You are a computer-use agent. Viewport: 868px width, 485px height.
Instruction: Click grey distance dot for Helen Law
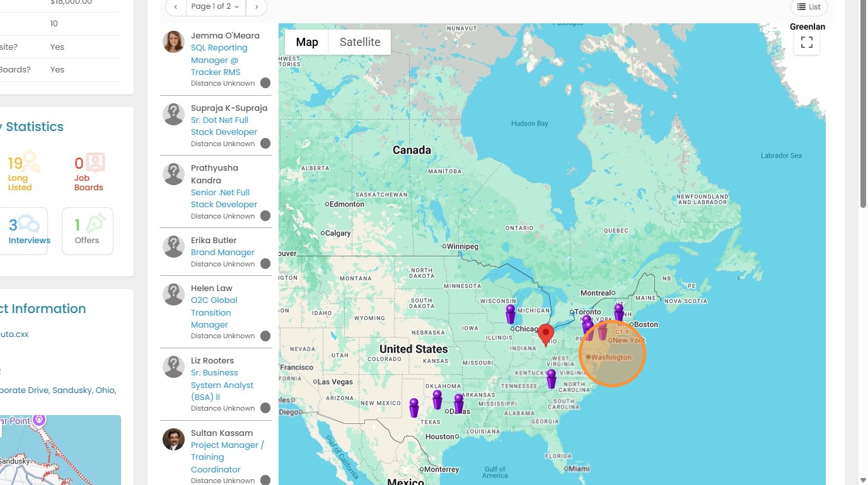[265, 336]
